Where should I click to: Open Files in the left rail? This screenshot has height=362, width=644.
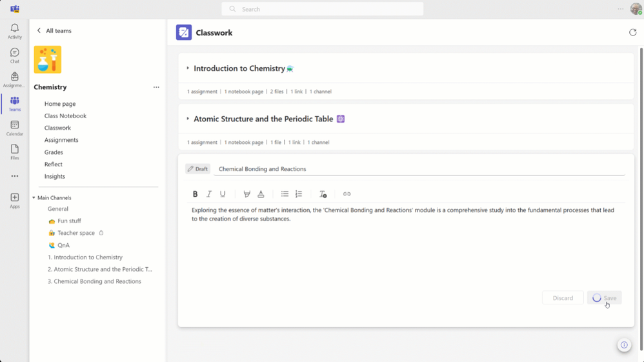pyautogui.click(x=14, y=152)
